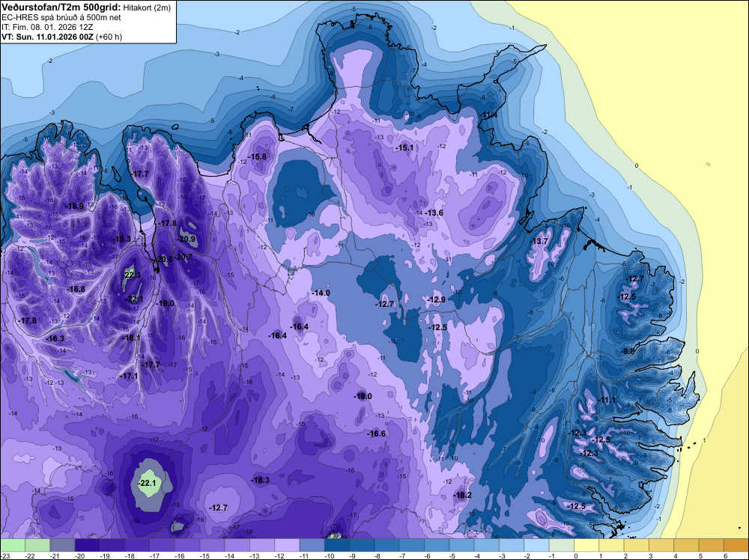Click the -14.0 temperature value

click(x=321, y=293)
